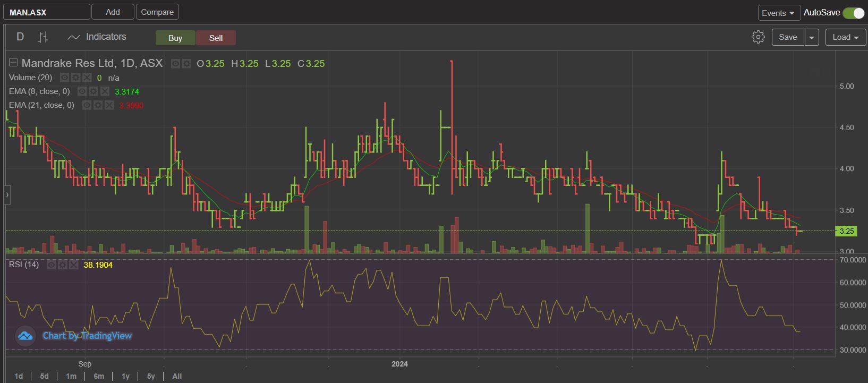Focus the MAN.ASX symbol input field
This screenshot has height=383, width=868.
point(47,12)
